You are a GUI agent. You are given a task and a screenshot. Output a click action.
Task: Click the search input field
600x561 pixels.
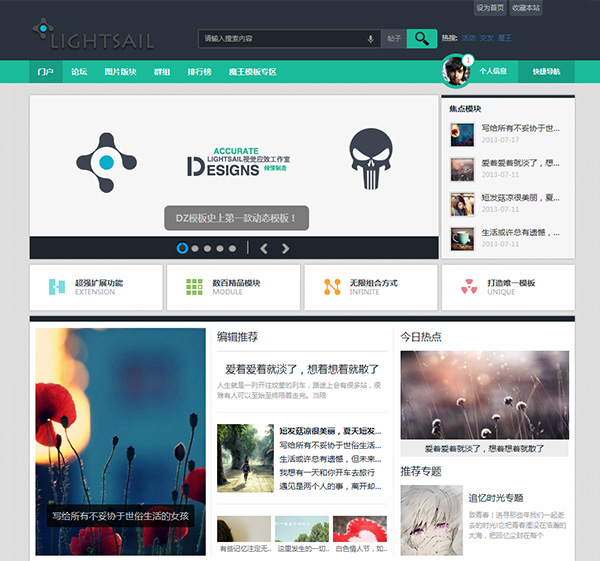pyautogui.click(x=282, y=39)
